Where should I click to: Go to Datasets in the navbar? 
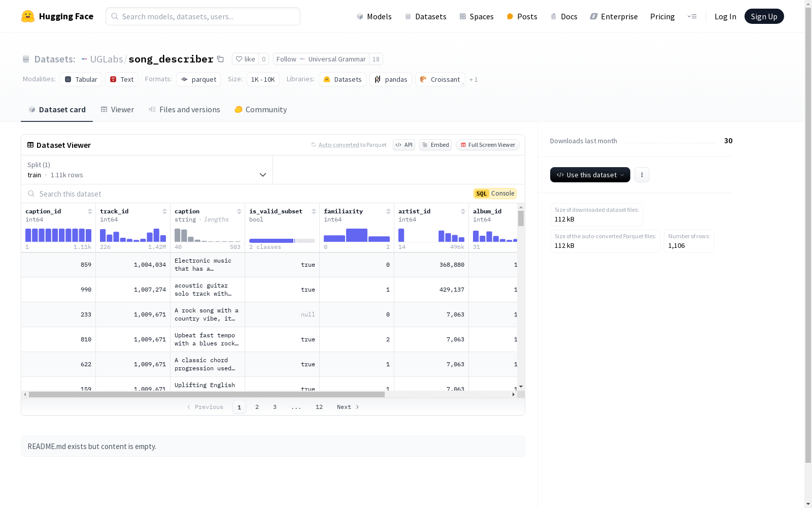425,16
